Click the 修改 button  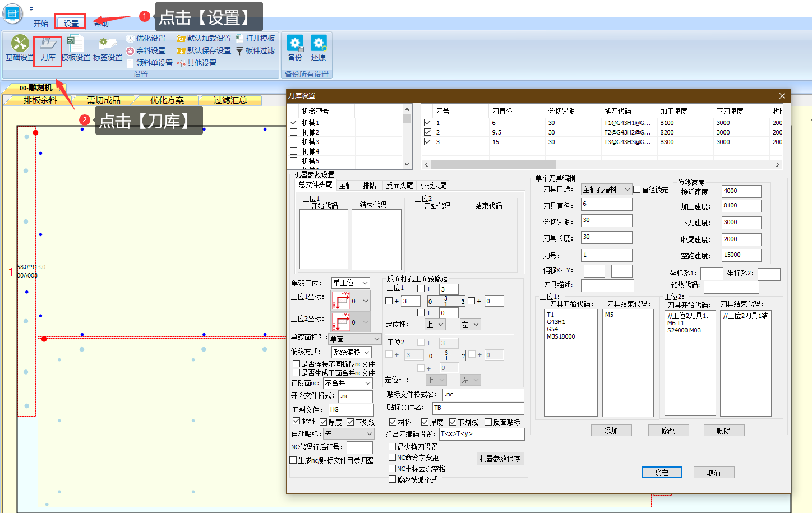coord(668,431)
